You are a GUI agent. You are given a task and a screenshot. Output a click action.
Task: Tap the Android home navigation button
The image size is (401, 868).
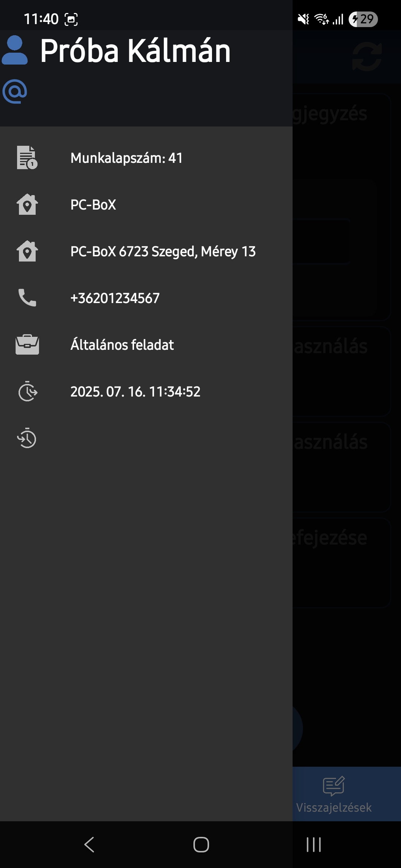click(x=201, y=845)
